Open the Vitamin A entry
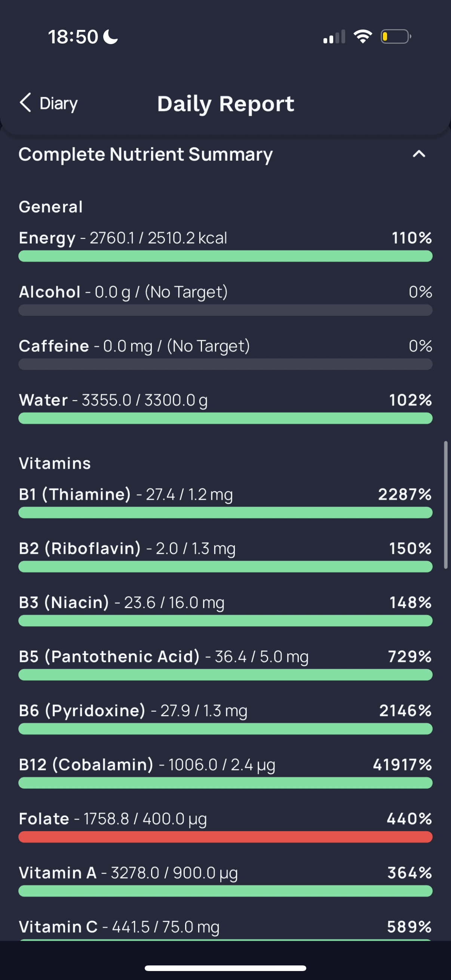Image resolution: width=451 pixels, height=980 pixels. click(x=225, y=880)
